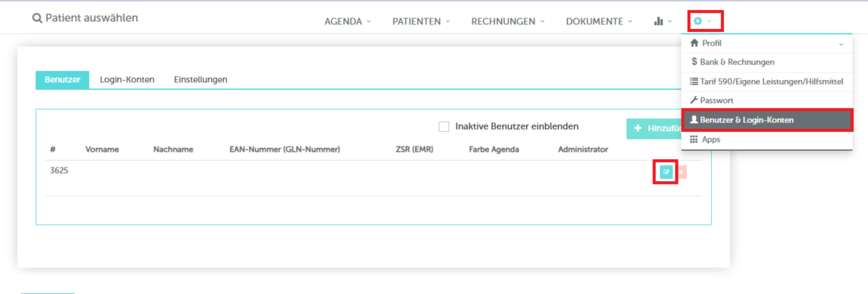
Task: Click the settings gear icon
Action: point(698,21)
